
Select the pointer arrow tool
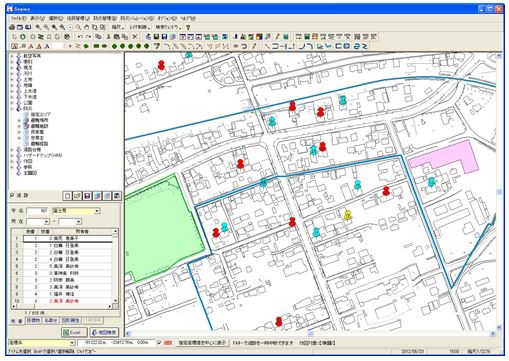click(15, 37)
